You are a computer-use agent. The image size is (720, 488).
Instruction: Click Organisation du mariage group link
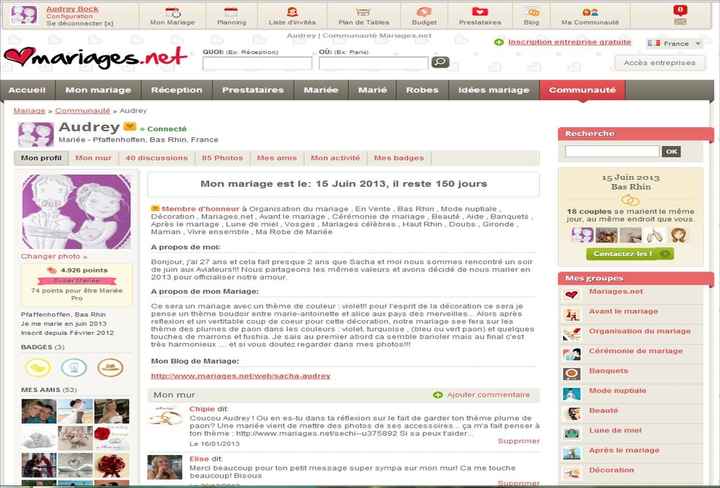[x=640, y=331]
